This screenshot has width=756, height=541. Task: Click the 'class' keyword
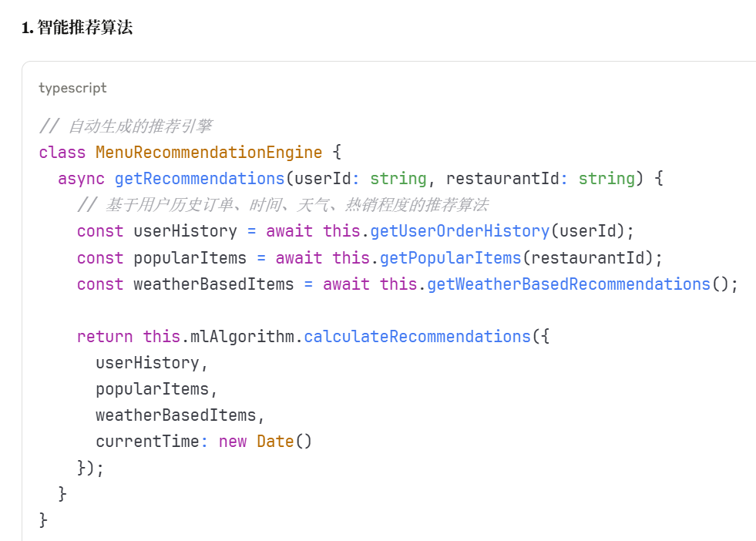click(x=62, y=153)
